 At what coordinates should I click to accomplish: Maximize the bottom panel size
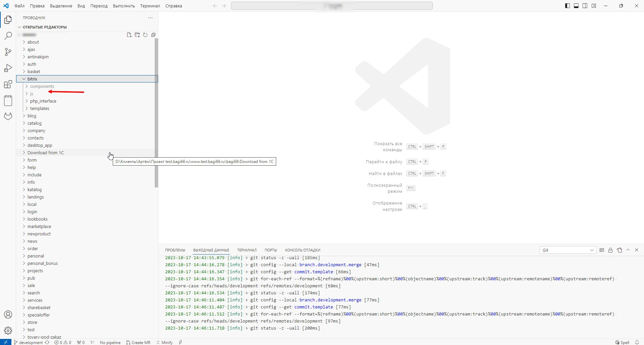pyautogui.click(x=628, y=250)
